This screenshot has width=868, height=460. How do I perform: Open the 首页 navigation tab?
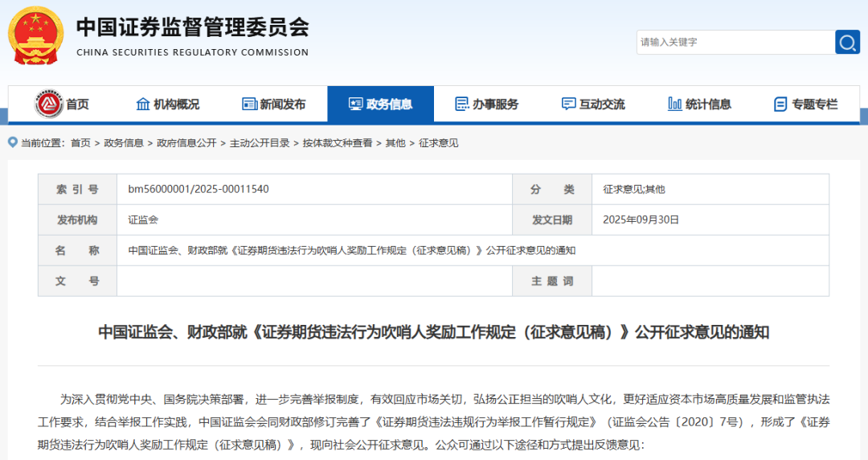coord(61,104)
